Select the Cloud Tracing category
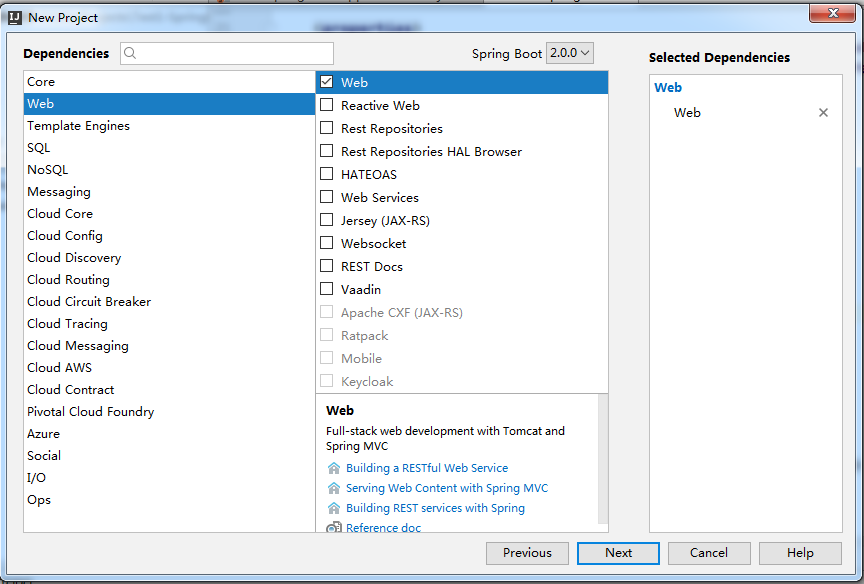Screen dimensions: 864x584 169,324
